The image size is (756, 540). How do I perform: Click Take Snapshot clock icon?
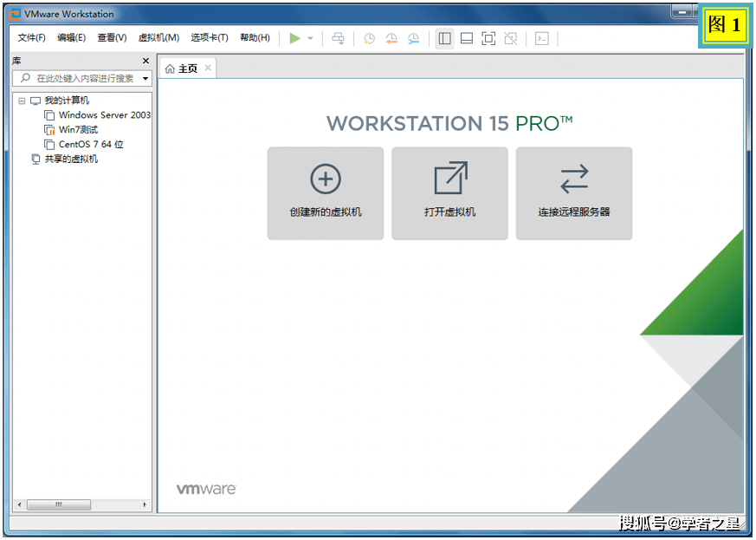point(369,39)
